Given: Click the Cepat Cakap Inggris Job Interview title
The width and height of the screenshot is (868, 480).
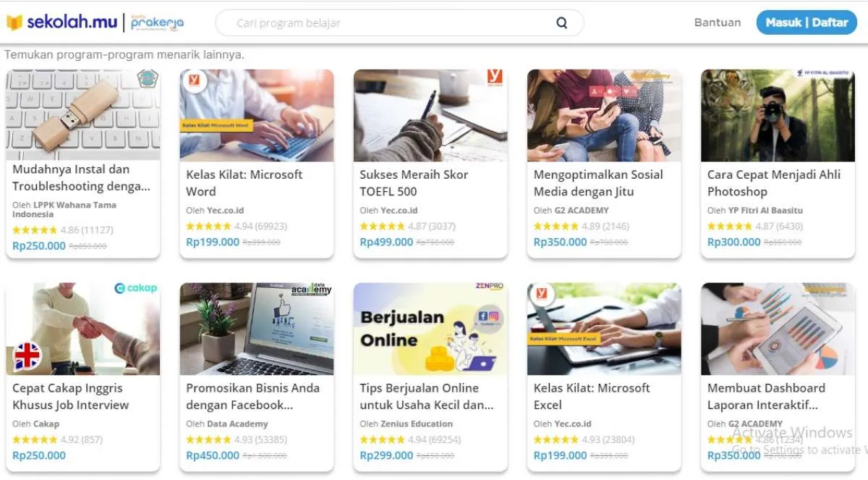Looking at the screenshot, I should (x=70, y=396).
